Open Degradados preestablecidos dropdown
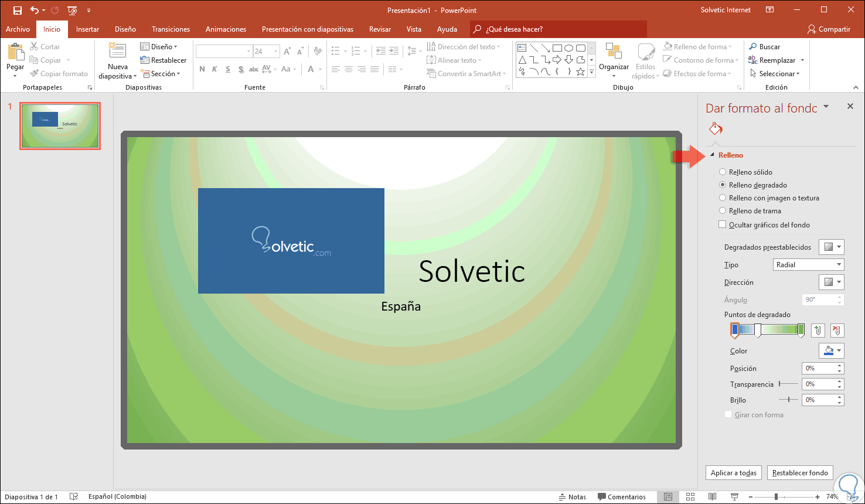This screenshot has width=865, height=504. [832, 247]
